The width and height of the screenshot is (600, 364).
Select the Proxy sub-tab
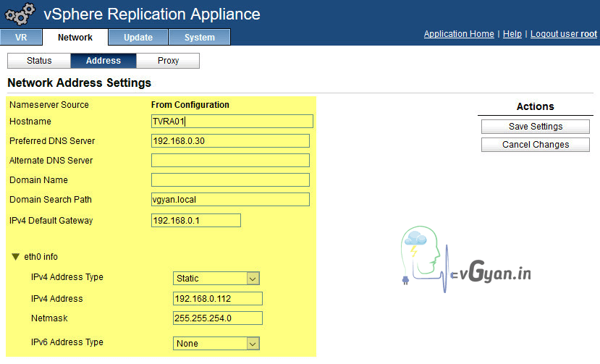coord(168,61)
